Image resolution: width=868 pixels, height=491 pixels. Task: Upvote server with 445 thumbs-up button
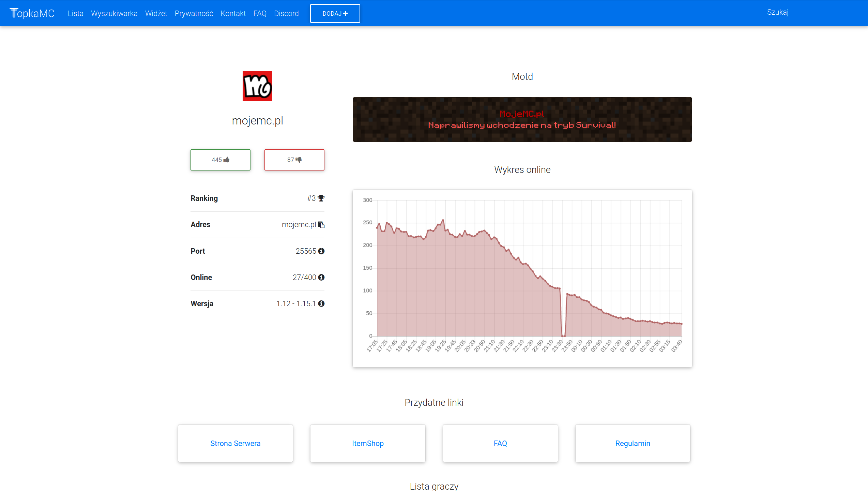click(220, 160)
